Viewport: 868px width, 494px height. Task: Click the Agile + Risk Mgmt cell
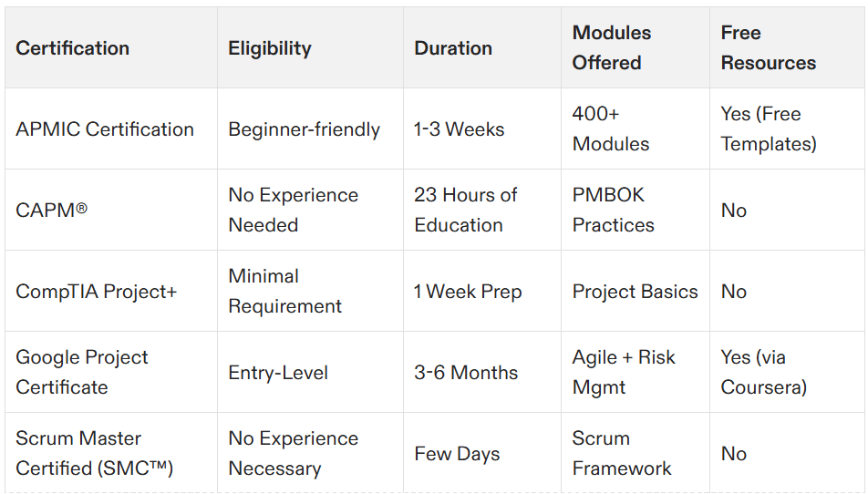[635, 372]
